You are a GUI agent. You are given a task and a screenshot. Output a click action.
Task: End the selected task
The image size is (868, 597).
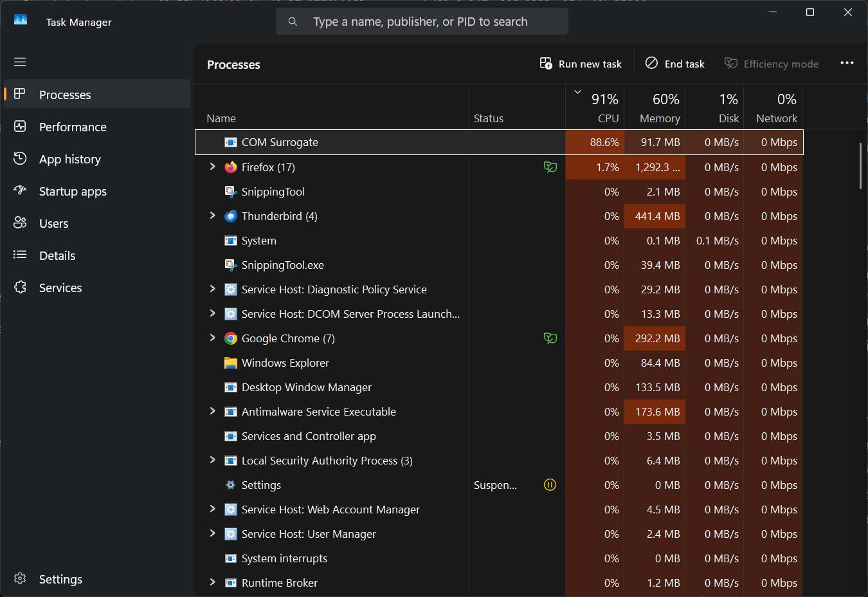click(675, 64)
